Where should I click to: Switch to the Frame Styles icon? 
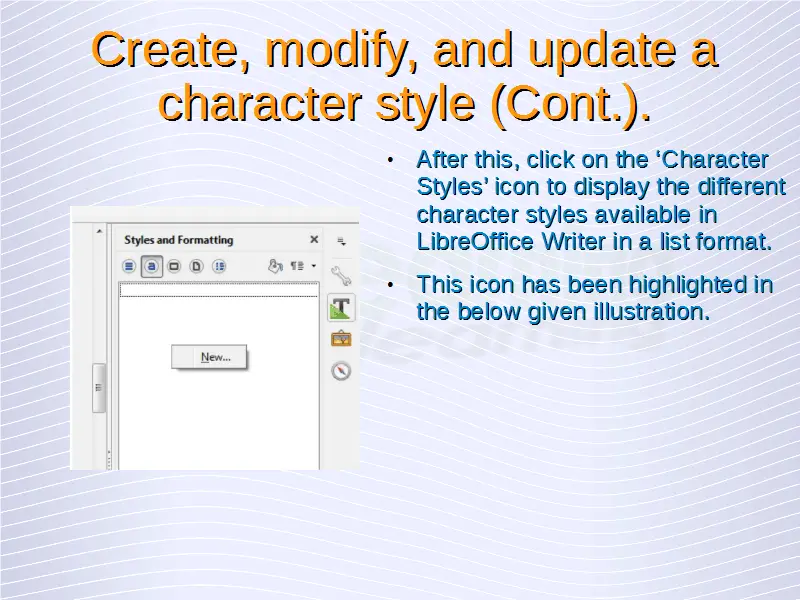[174, 266]
